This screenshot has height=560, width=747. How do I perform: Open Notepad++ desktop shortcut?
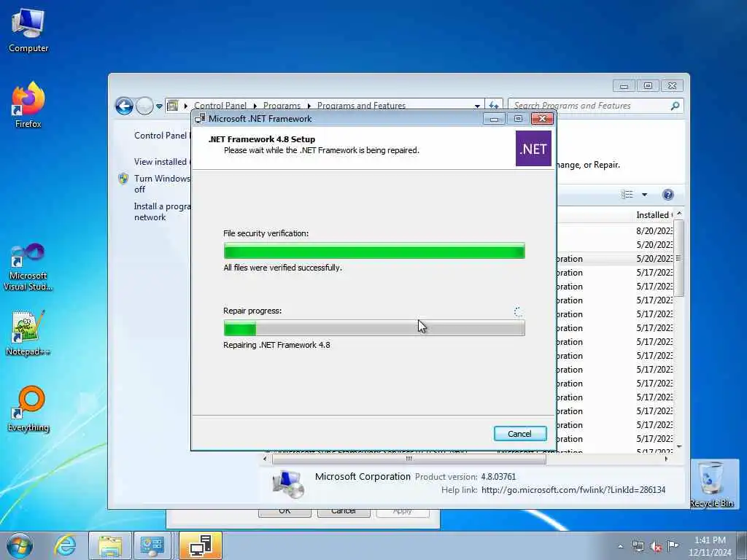coord(28,332)
